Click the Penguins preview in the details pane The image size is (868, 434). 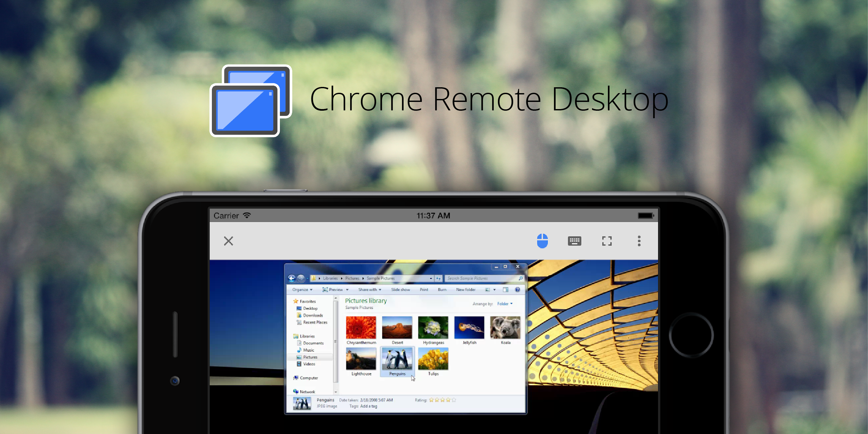click(x=302, y=403)
